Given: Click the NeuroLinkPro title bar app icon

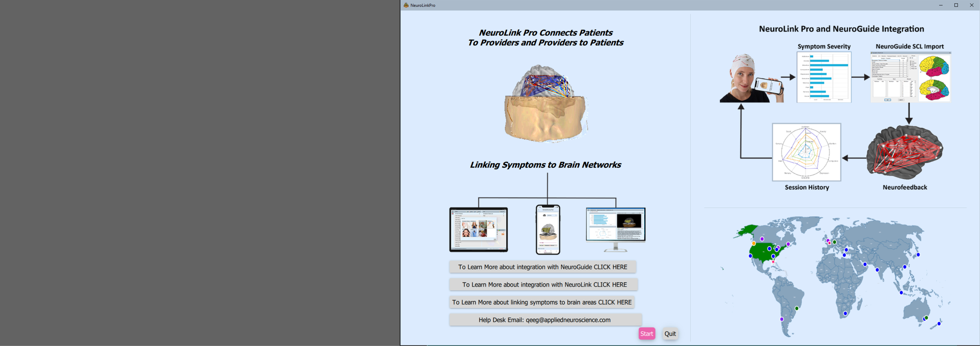Looking at the screenshot, I should 406,5.
